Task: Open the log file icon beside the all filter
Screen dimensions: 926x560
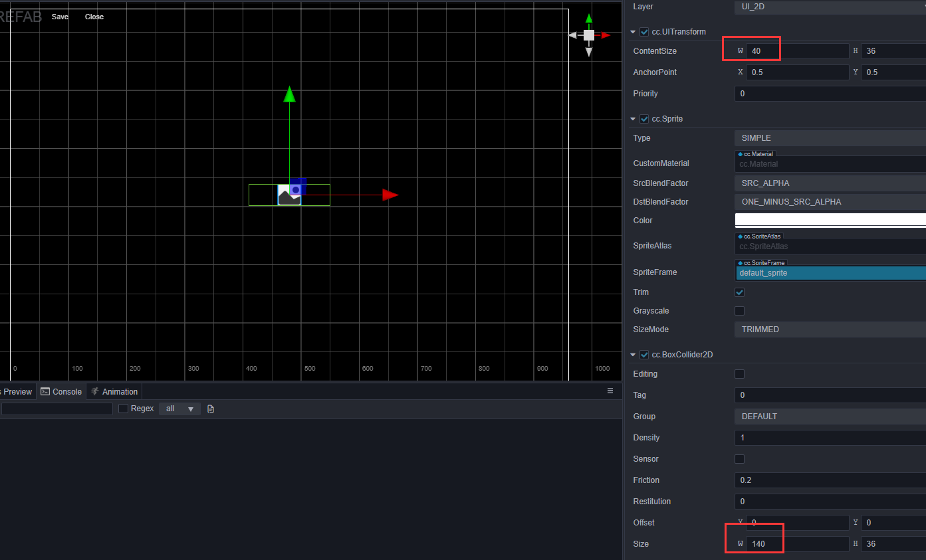Action: point(211,409)
